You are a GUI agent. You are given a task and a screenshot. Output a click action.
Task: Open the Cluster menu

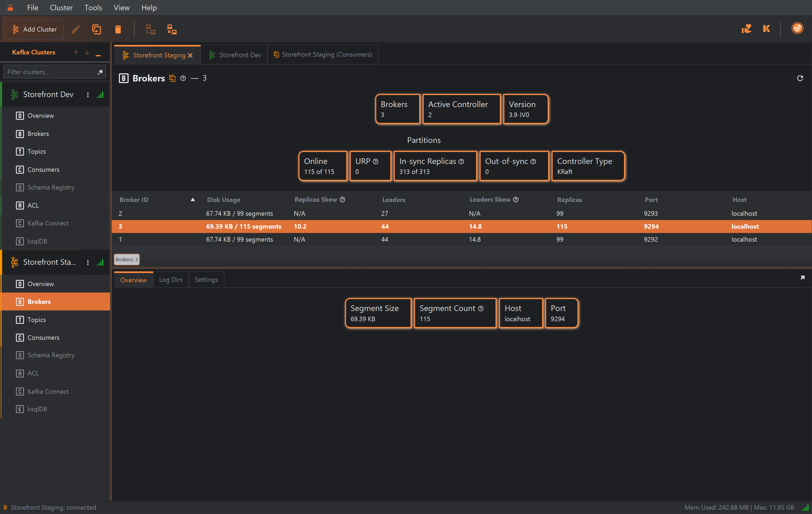[x=61, y=8]
